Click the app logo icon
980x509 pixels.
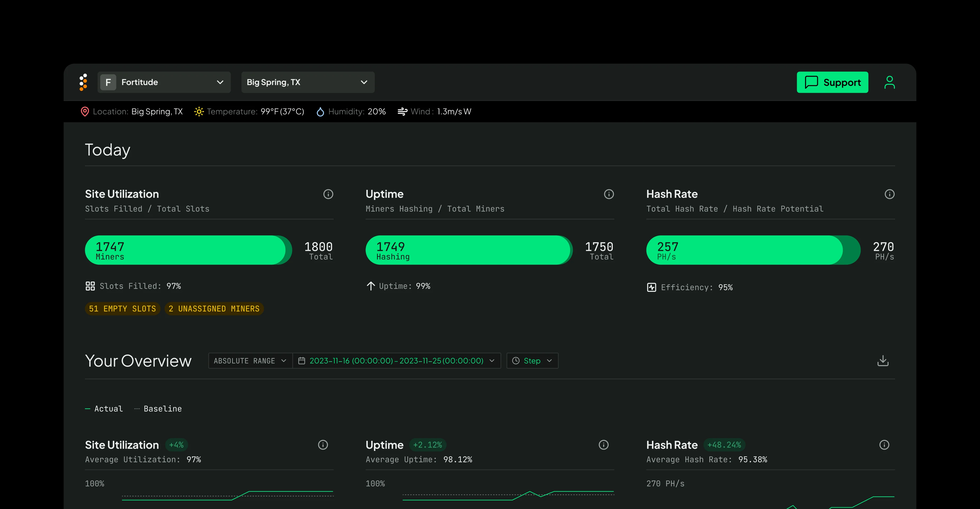point(83,82)
